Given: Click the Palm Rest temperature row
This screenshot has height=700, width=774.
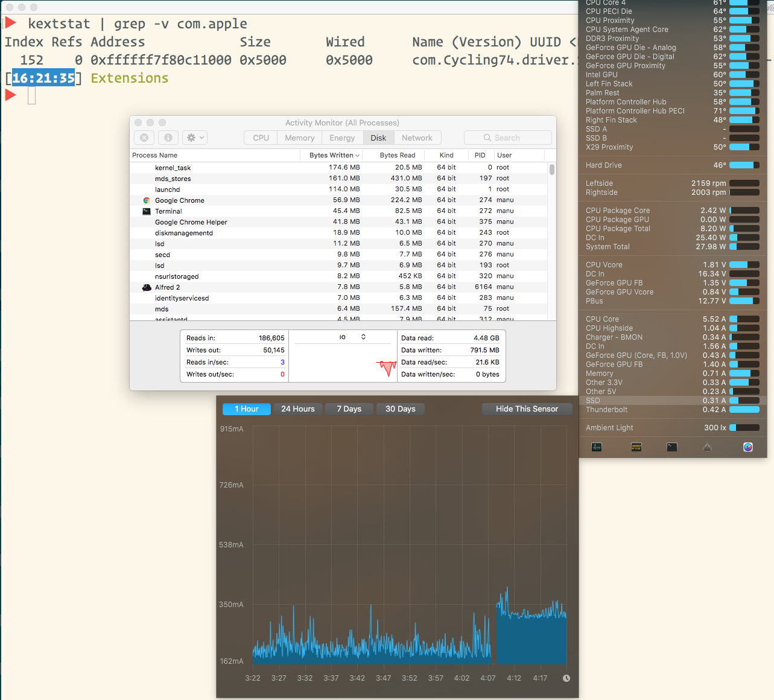Looking at the screenshot, I should click(x=673, y=93).
